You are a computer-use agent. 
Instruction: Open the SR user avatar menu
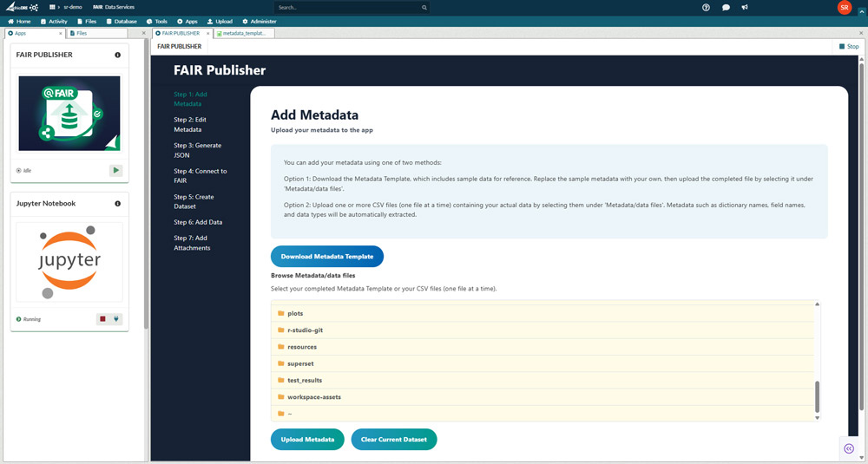(844, 8)
